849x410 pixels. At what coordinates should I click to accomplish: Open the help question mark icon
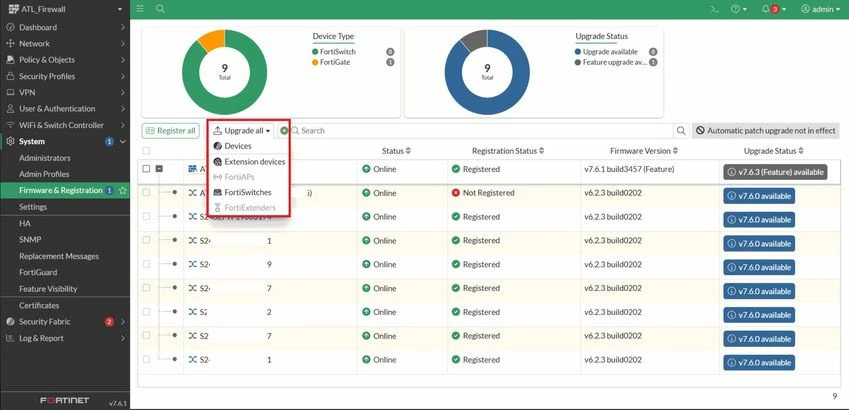tap(735, 9)
